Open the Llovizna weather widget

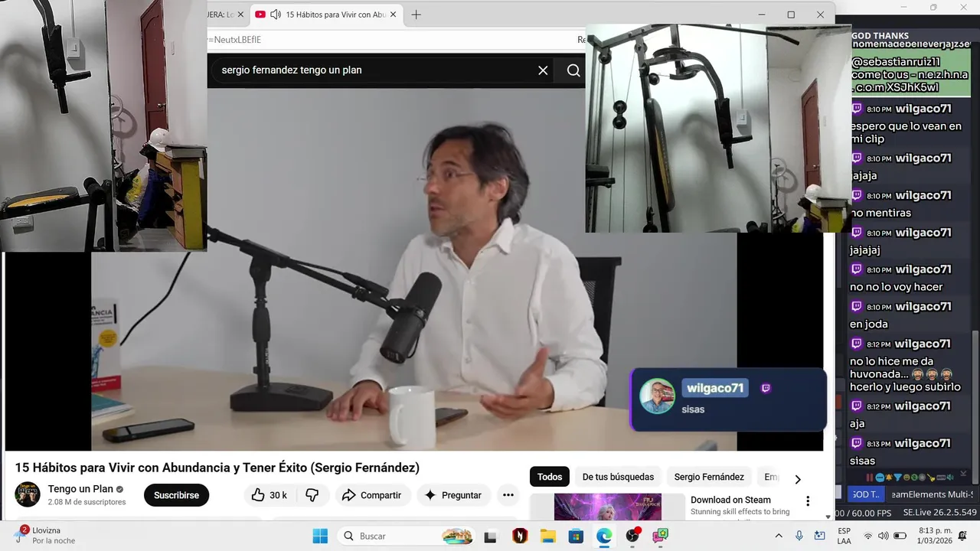46,536
